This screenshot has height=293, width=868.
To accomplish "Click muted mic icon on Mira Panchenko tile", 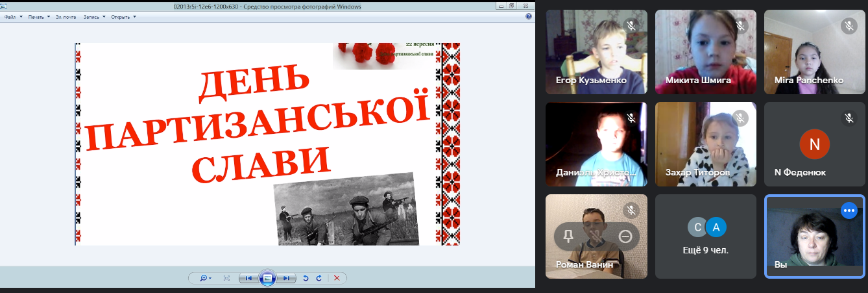I will [849, 26].
